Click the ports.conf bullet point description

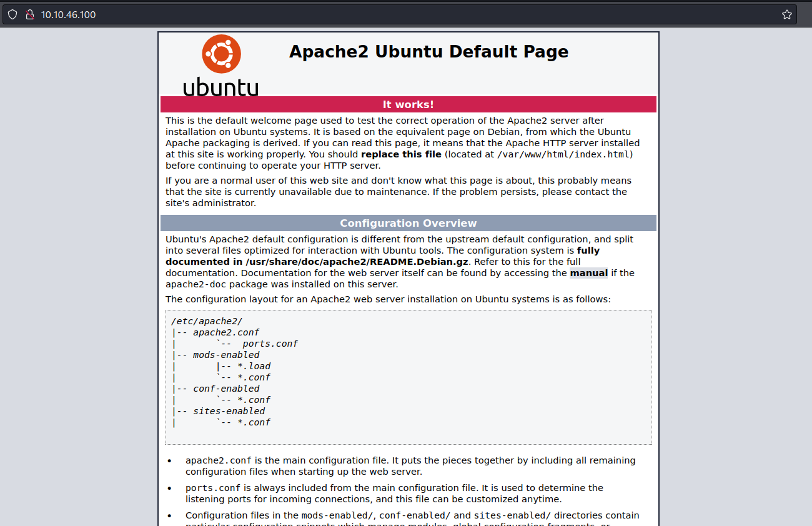(x=394, y=493)
